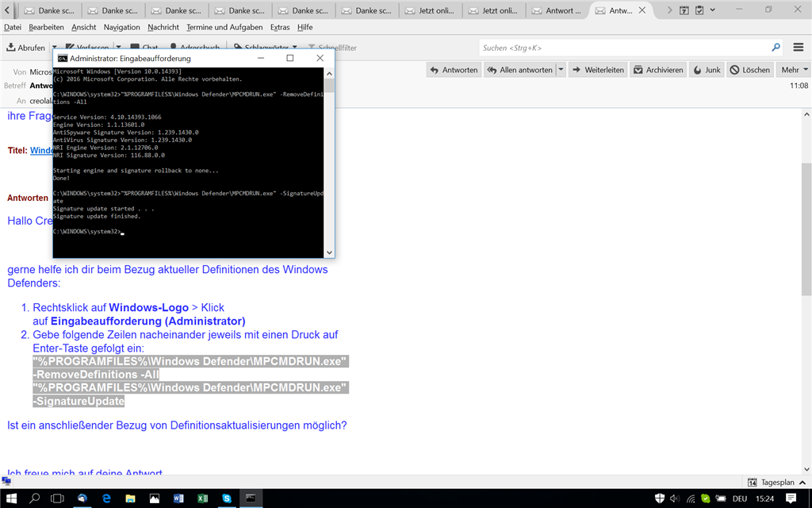The image size is (812, 508).
Task: Open the Termine und Aufgaben menu
Action: 224,27
